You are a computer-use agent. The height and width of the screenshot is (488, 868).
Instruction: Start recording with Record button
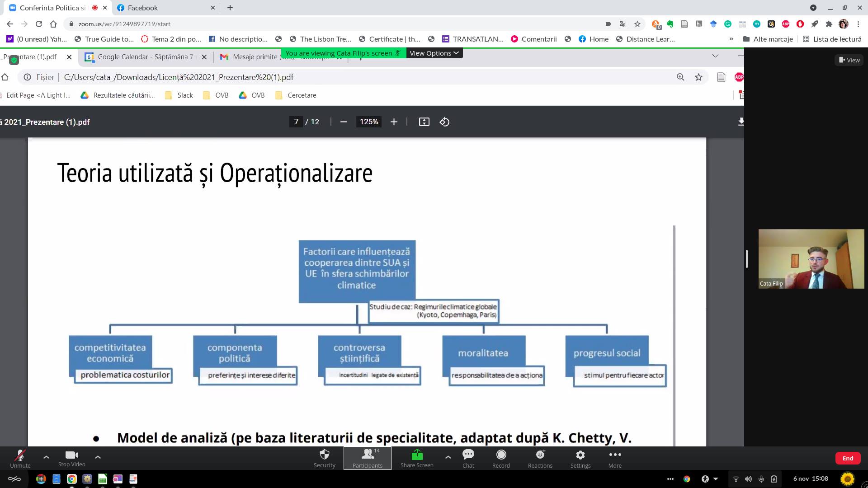click(x=501, y=458)
